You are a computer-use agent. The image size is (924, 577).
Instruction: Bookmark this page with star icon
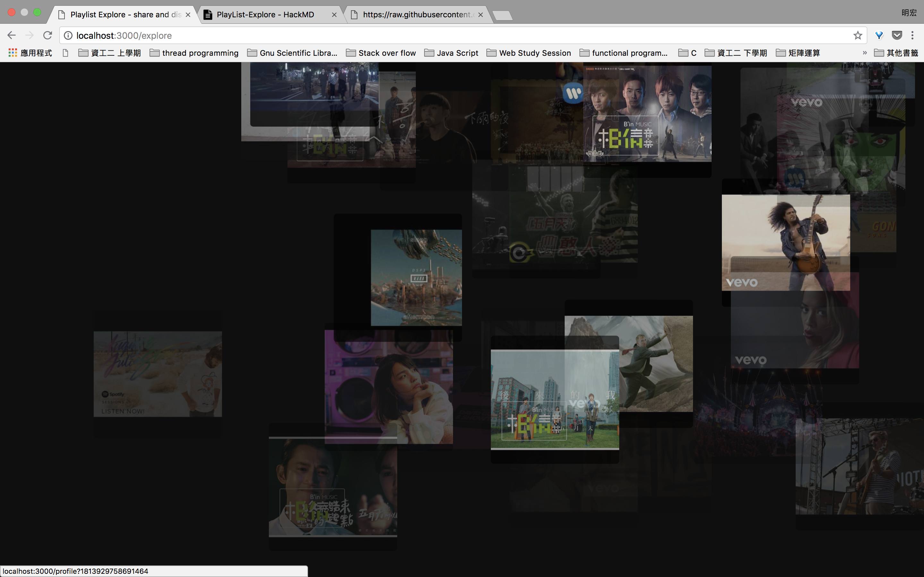[x=858, y=36]
